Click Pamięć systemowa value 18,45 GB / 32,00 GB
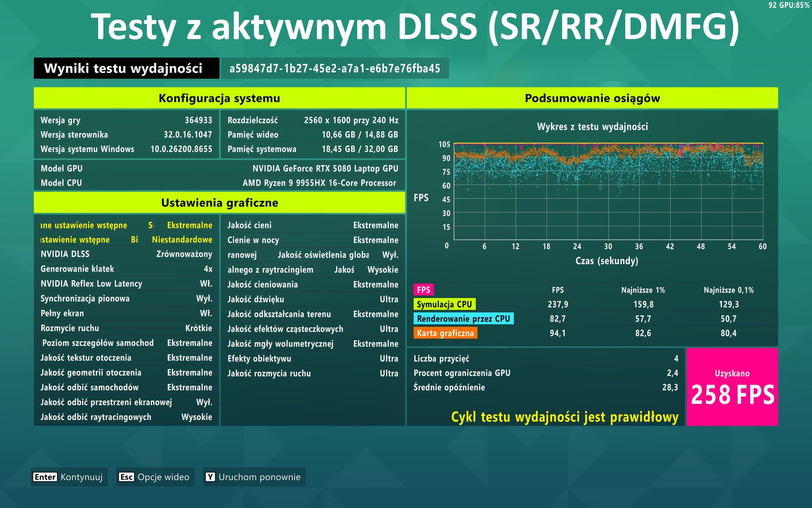The height and width of the screenshot is (508, 812). [x=360, y=149]
